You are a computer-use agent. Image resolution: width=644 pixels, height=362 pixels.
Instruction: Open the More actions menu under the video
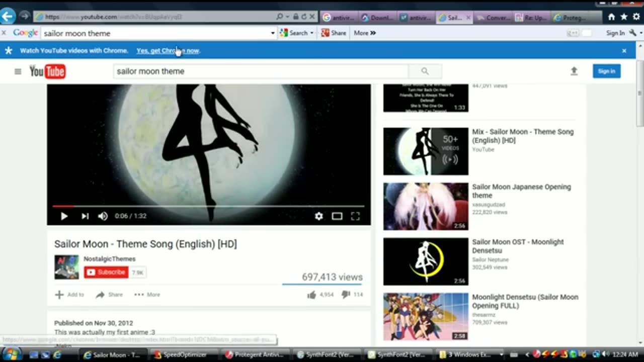tap(147, 295)
